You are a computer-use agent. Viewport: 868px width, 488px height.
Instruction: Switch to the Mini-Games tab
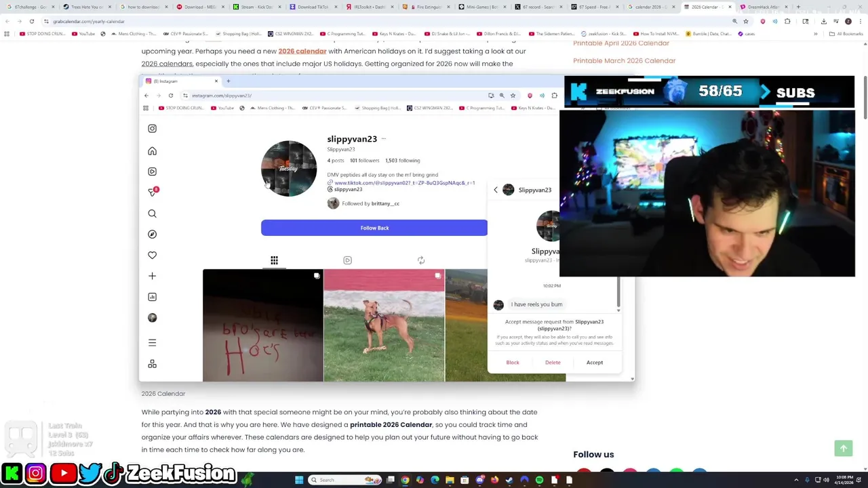pos(482,7)
